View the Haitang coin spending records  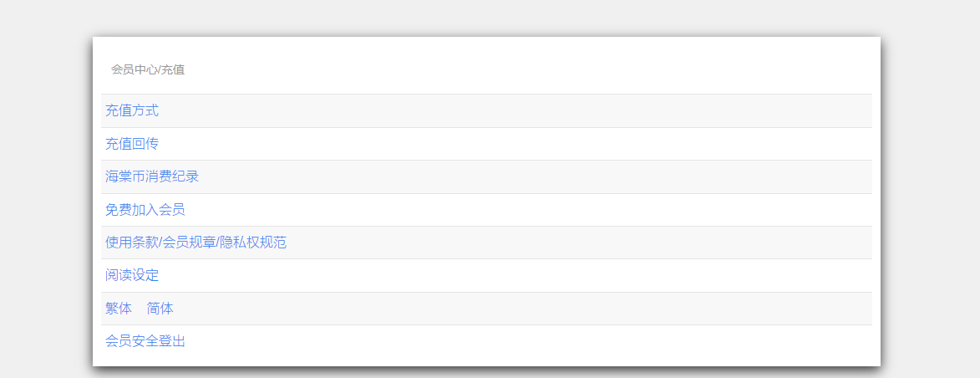tap(152, 176)
